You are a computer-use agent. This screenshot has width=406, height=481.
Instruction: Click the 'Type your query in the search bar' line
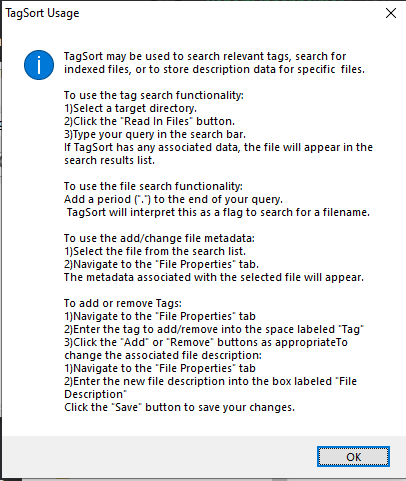pos(155,134)
